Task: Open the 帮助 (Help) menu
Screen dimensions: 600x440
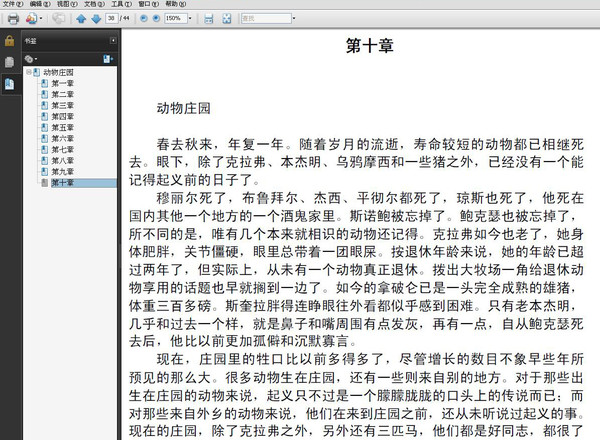Action: click(x=176, y=4)
